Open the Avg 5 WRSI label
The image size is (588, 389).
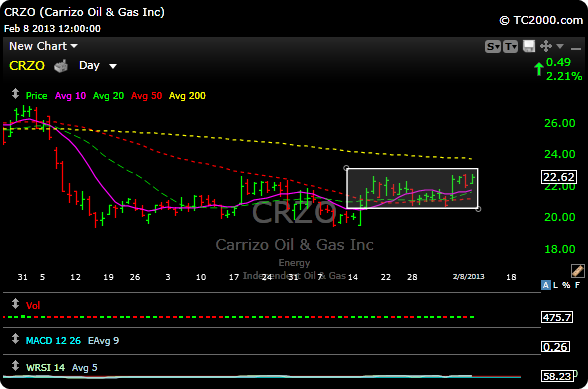84,368
